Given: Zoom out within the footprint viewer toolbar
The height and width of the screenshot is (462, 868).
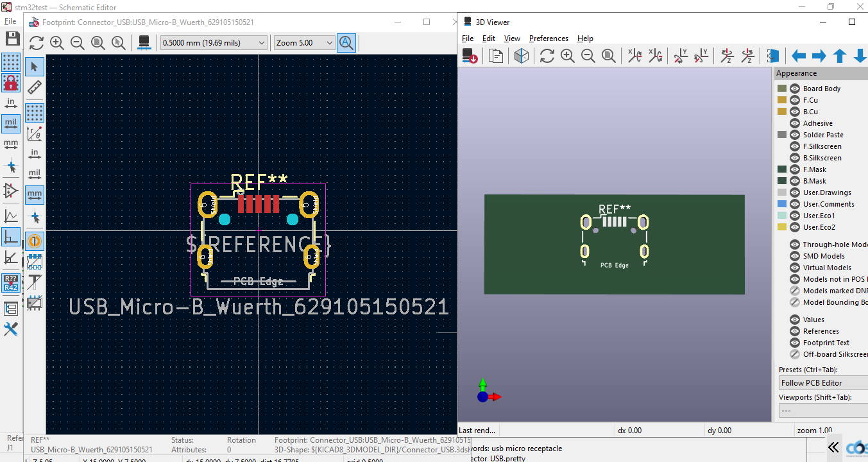Looking at the screenshot, I should click(x=78, y=43).
